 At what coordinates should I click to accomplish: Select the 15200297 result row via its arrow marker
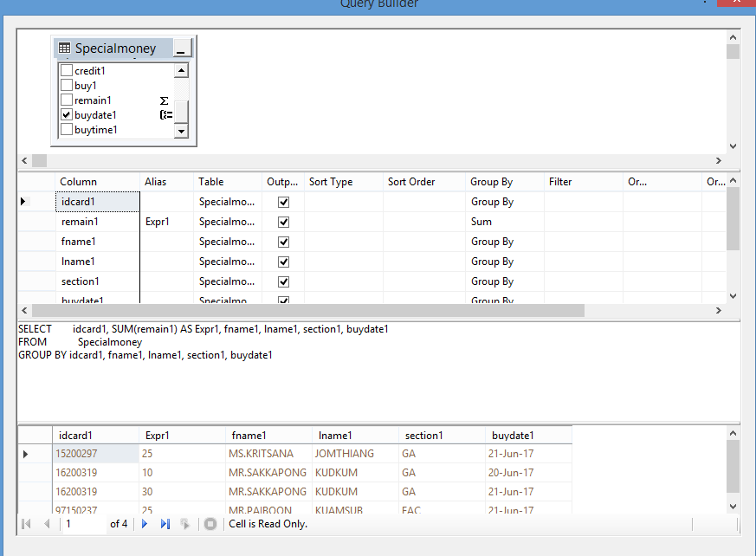pos(26,454)
